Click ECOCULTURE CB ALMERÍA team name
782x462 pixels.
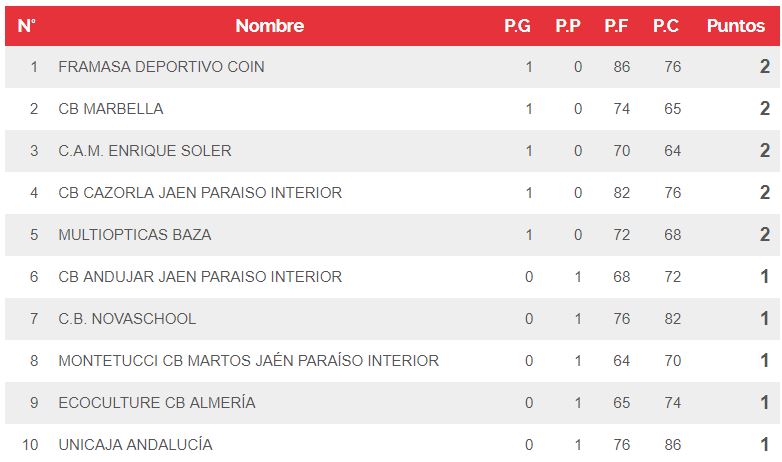pos(157,403)
